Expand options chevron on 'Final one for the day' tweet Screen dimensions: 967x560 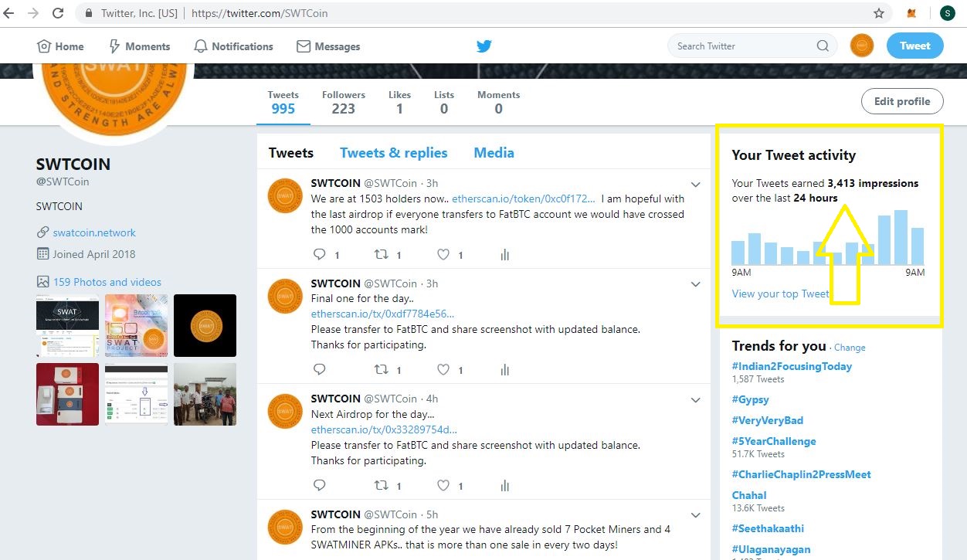click(695, 284)
